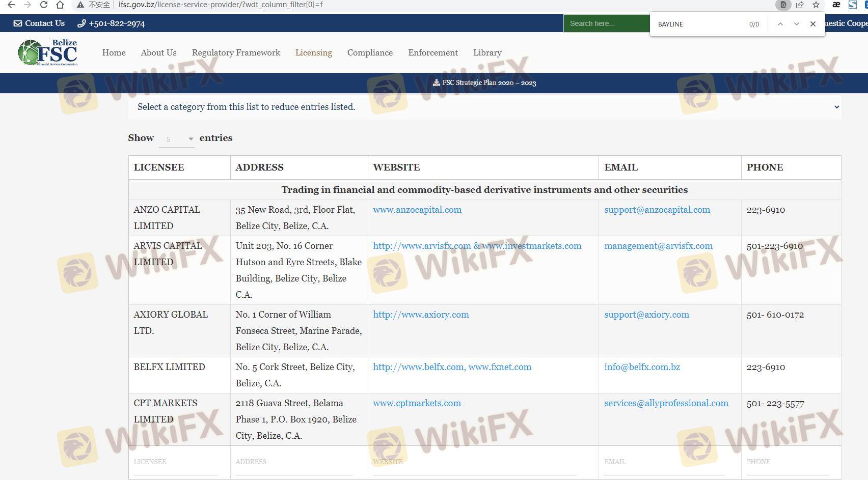The height and width of the screenshot is (480, 868).
Task: Click the share page icon
Action: (x=800, y=5)
